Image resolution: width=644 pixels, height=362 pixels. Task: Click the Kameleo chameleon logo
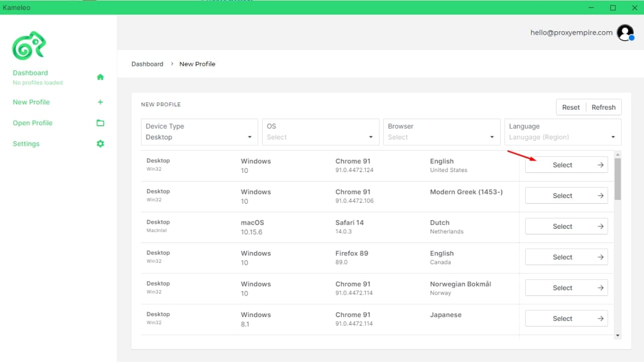[29, 46]
